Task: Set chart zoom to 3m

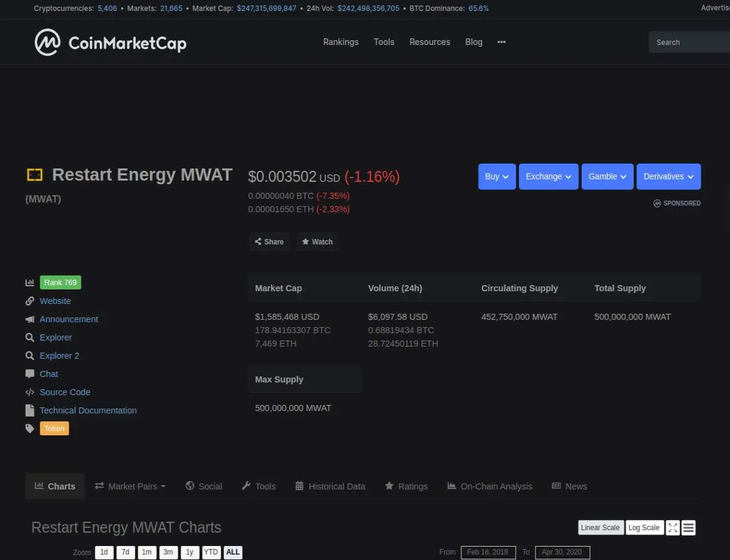Action: 168,552
